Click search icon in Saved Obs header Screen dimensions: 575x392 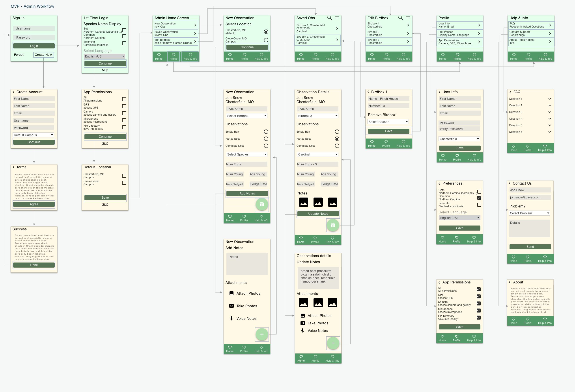click(329, 18)
